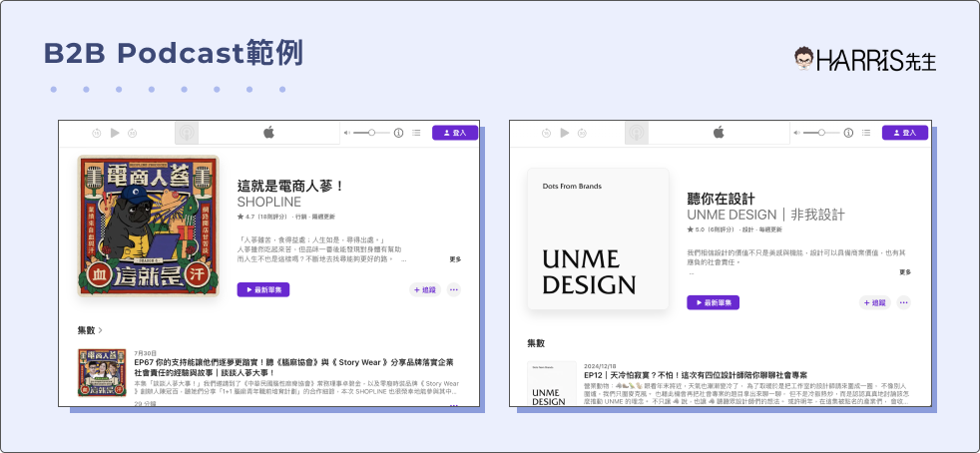Open the 行銷 category link
Screen dimensions: 980x453
301,217
